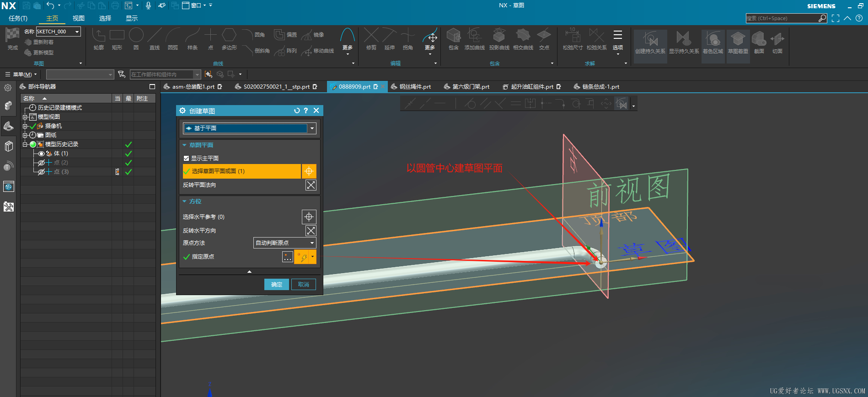Click the Offset (偏置) curve tool

(285, 35)
